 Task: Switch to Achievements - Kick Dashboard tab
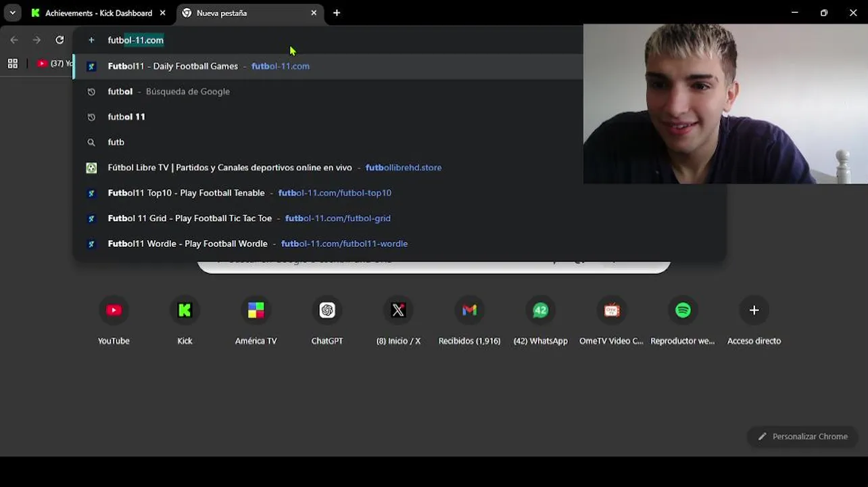(x=99, y=13)
